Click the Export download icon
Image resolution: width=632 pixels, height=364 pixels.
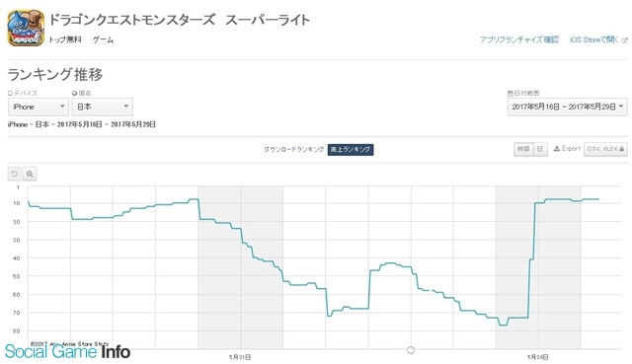tap(557, 149)
